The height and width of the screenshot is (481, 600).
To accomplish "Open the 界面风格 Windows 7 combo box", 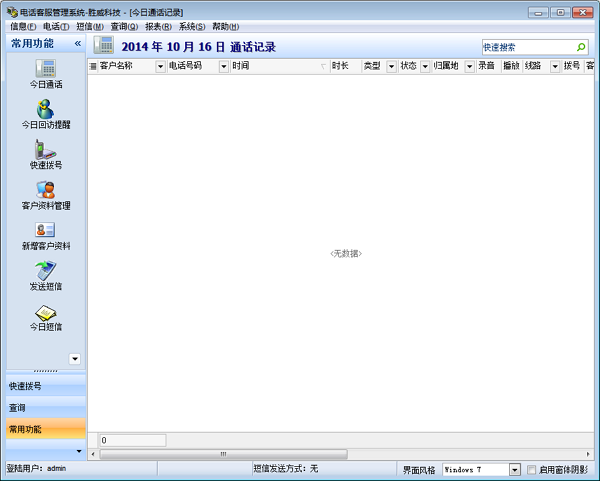I will 481,470.
